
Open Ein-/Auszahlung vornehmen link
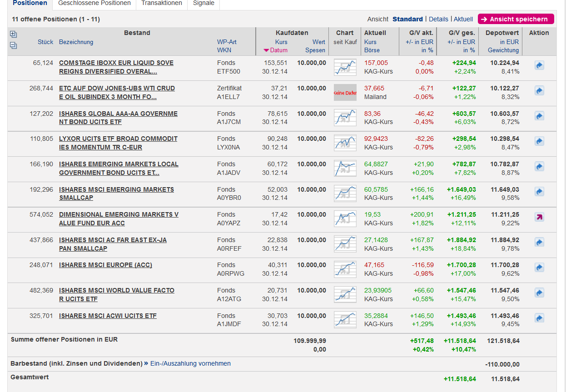tap(190, 363)
